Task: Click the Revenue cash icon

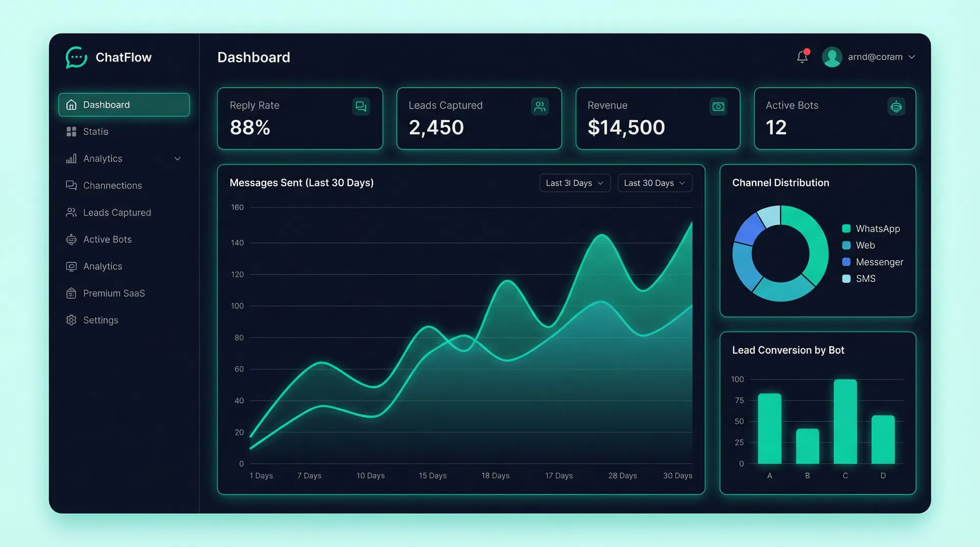Action: pyautogui.click(x=718, y=107)
